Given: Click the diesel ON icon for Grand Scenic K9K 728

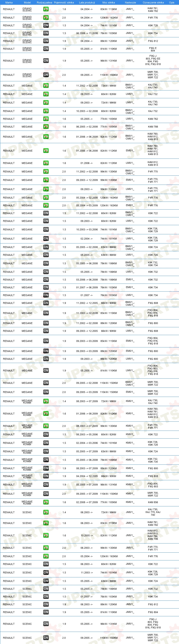Looking at the screenshot, I should coord(46,25).
